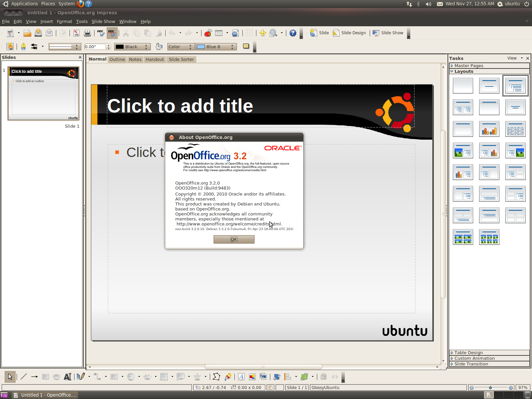The image size is (532, 399).
Task: Switch to the Notes tab
Action: pos(135,59)
